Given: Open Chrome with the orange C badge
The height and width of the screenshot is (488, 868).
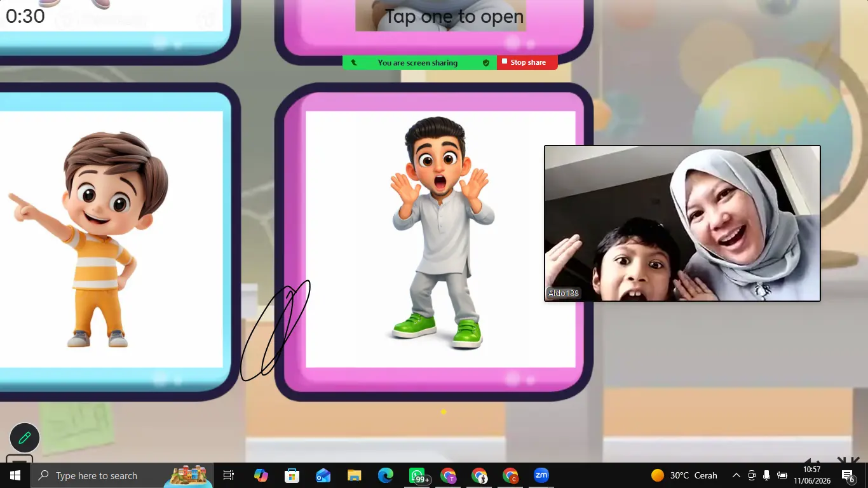Looking at the screenshot, I should 510,475.
